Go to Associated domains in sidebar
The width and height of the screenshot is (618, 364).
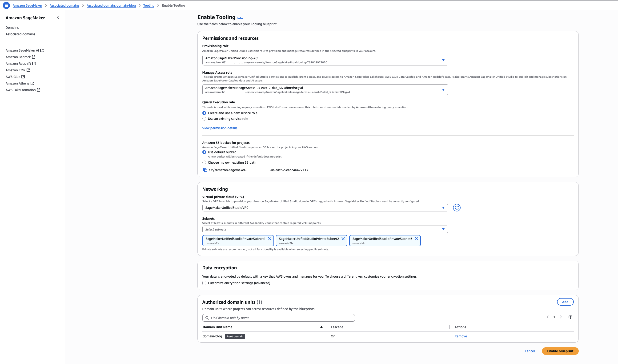(20, 34)
